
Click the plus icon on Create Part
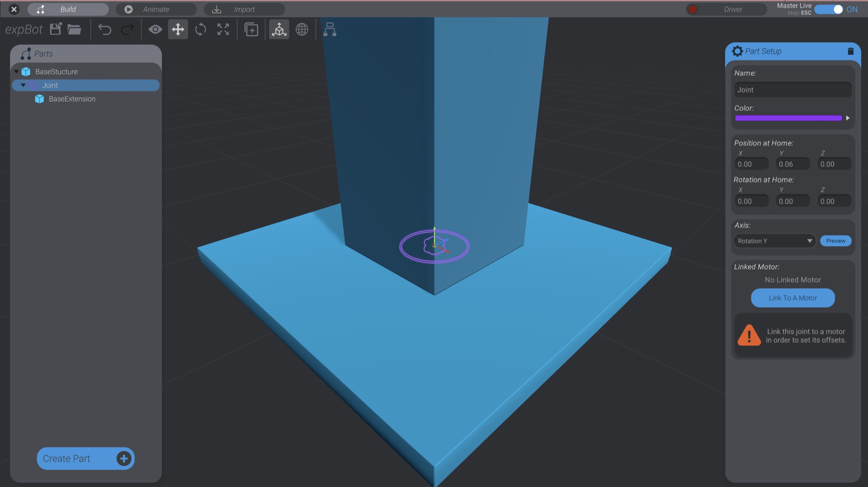[124, 458]
